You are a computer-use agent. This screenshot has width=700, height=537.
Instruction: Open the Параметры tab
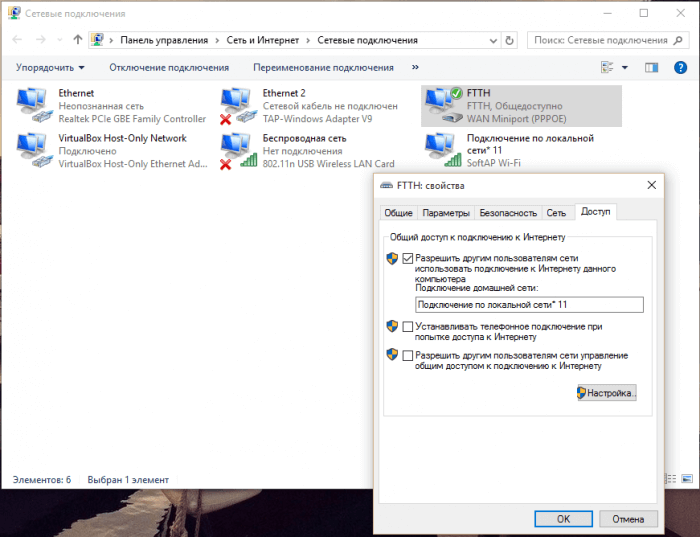pyautogui.click(x=445, y=213)
